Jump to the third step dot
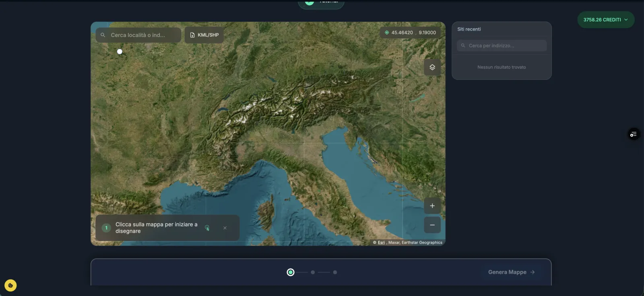Image resolution: width=644 pixels, height=296 pixels. 335,272
